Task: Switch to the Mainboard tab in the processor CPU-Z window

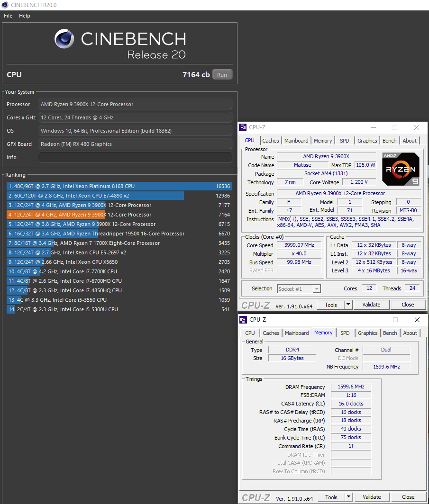Action: pos(296,141)
